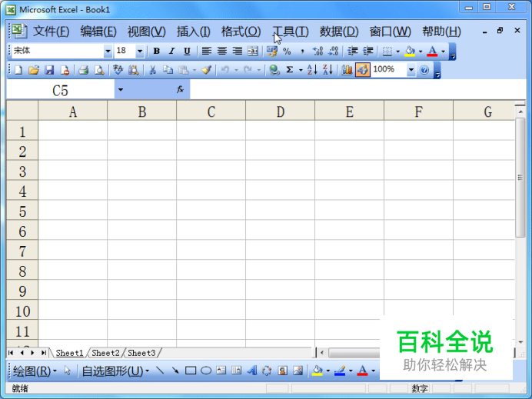Copy the selection
The image size is (532, 399).
pos(168,70)
